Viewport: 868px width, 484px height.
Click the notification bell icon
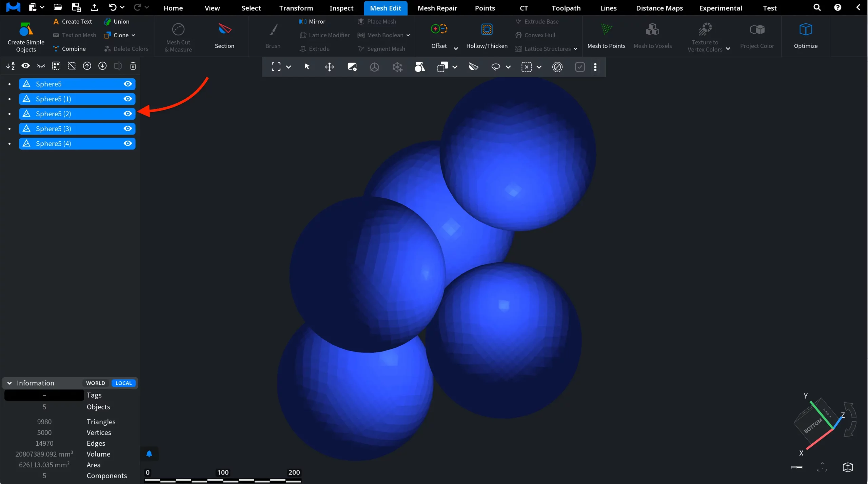[149, 453]
